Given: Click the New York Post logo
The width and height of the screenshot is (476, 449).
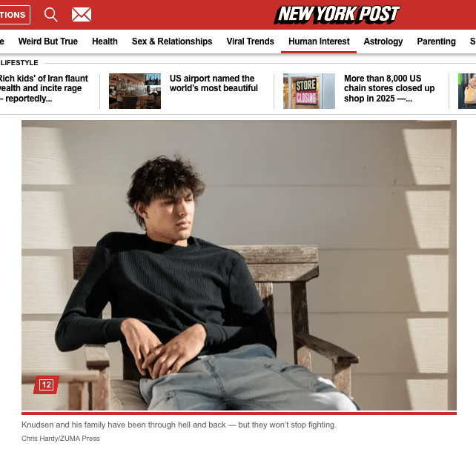Looking at the screenshot, I should (337, 15).
